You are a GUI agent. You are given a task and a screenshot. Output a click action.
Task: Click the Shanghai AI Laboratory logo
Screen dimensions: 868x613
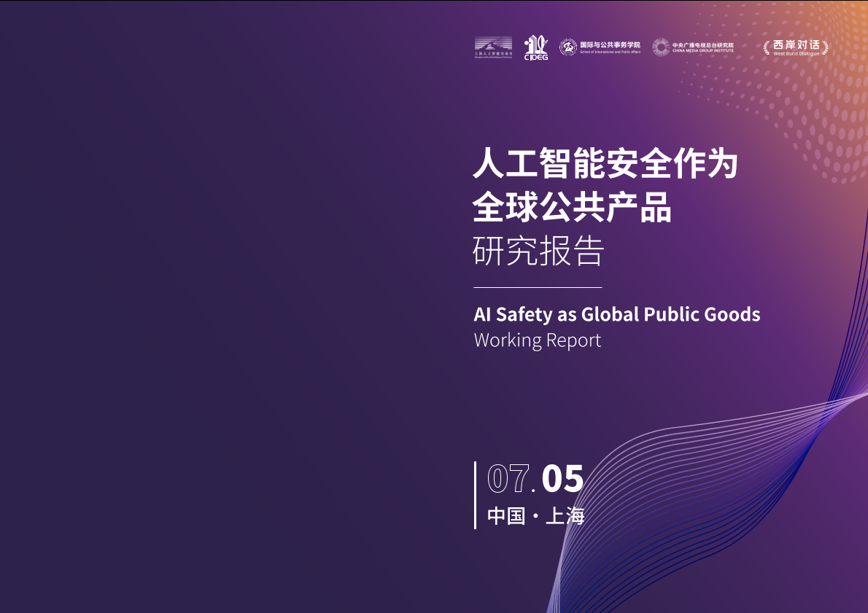[494, 47]
